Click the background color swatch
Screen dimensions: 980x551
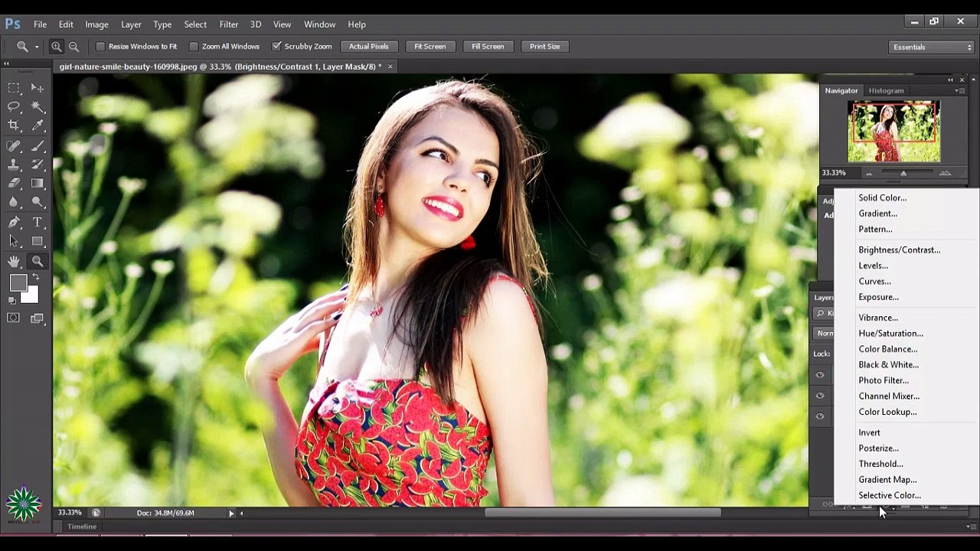coord(32,295)
